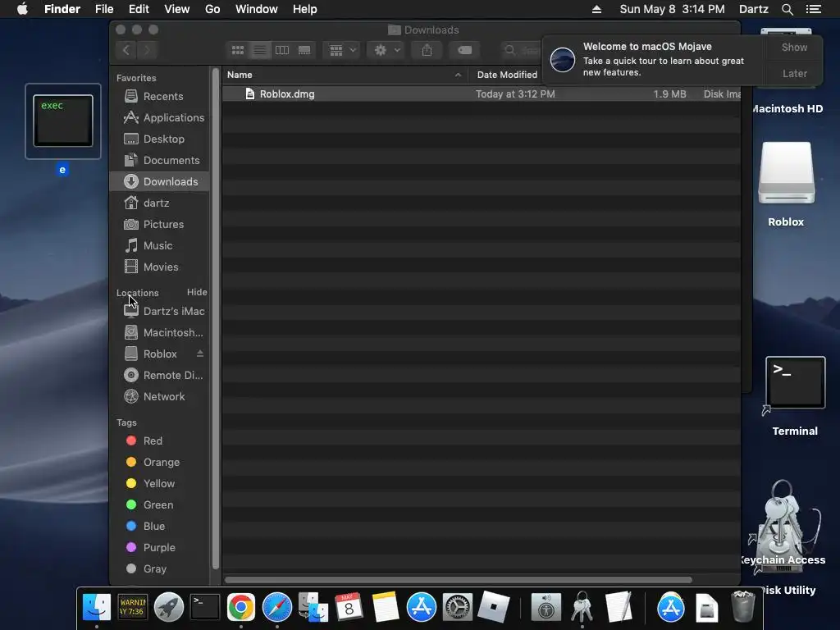Select Remote Disc in the sidebar
Image resolution: width=840 pixels, height=630 pixels.
pyautogui.click(x=159, y=376)
